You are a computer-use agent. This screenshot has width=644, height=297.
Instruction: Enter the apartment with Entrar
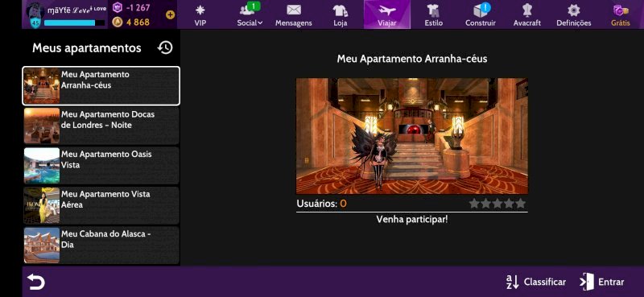[601, 283]
